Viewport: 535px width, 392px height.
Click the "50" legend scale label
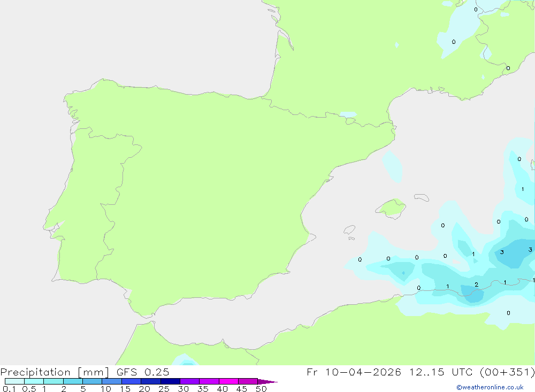[261, 389]
